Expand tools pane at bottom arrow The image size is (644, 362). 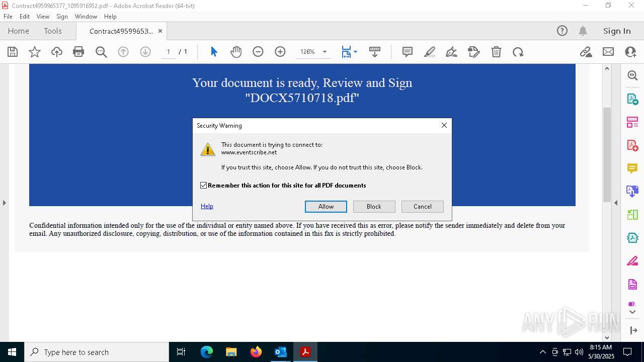pyautogui.click(x=633, y=330)
